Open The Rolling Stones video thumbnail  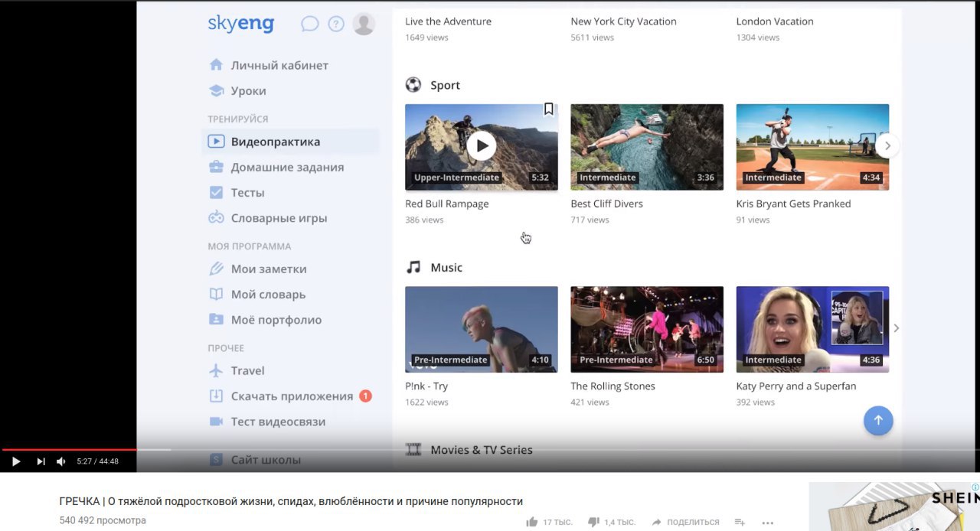point(647,329)
